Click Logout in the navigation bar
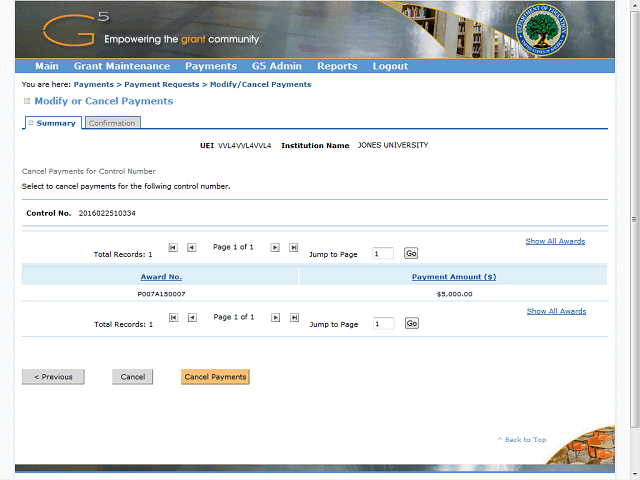This screenshot has height=480, width=640. (390, 66)
